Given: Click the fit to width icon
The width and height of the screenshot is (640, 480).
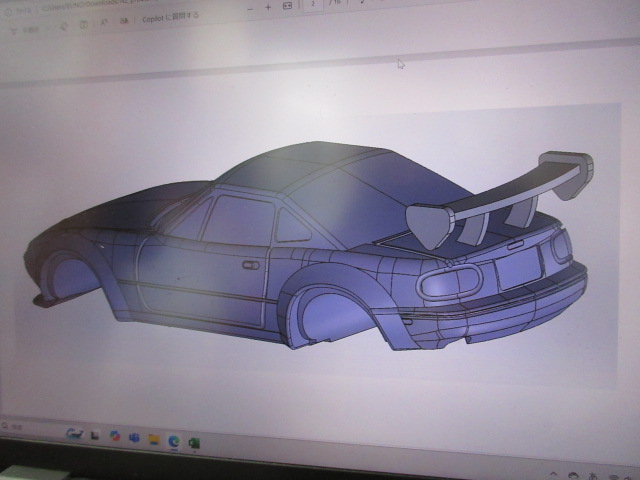Looking at the screenshot, I should [x=288, y=6].
